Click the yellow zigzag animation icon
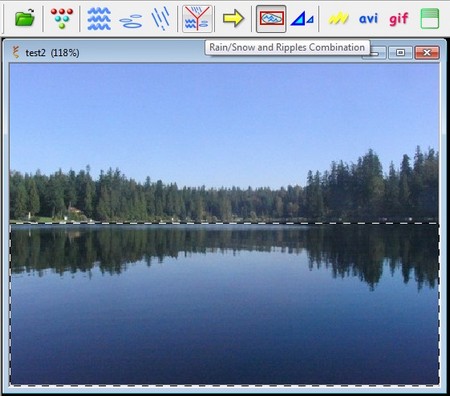 coord(338,18)
